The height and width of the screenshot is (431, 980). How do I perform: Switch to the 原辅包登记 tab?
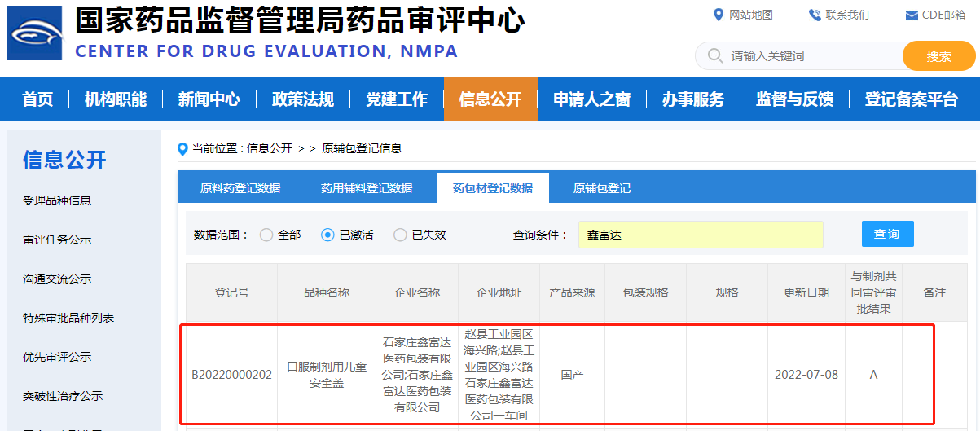click(601, 188)
